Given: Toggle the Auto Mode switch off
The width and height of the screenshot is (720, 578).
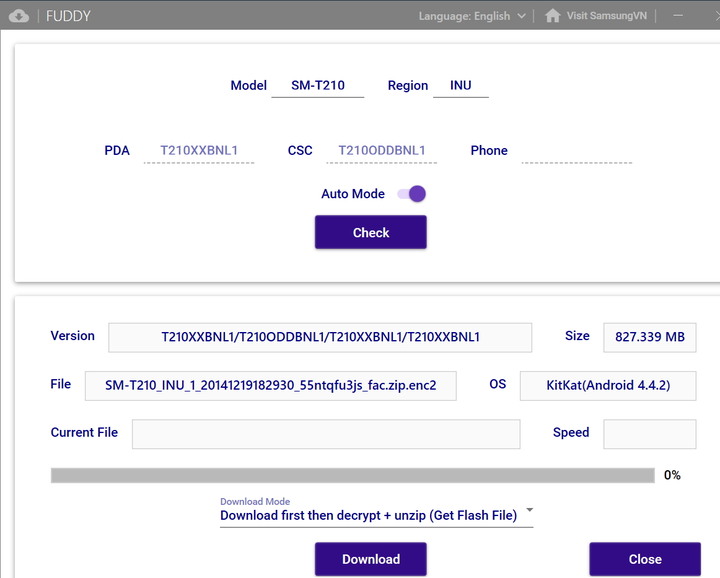Looking at the screenshot, I should click(x=412, y=194).
